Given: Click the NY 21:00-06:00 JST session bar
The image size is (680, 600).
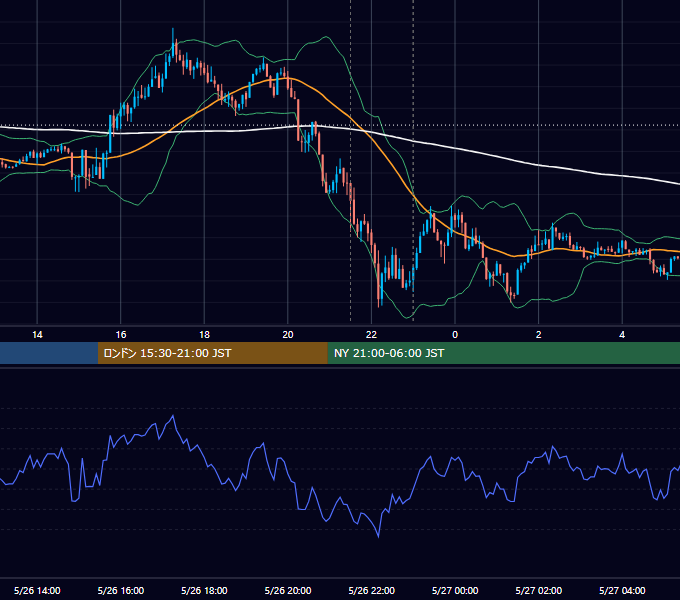Looking at the screenshot, I should (503, 353).
